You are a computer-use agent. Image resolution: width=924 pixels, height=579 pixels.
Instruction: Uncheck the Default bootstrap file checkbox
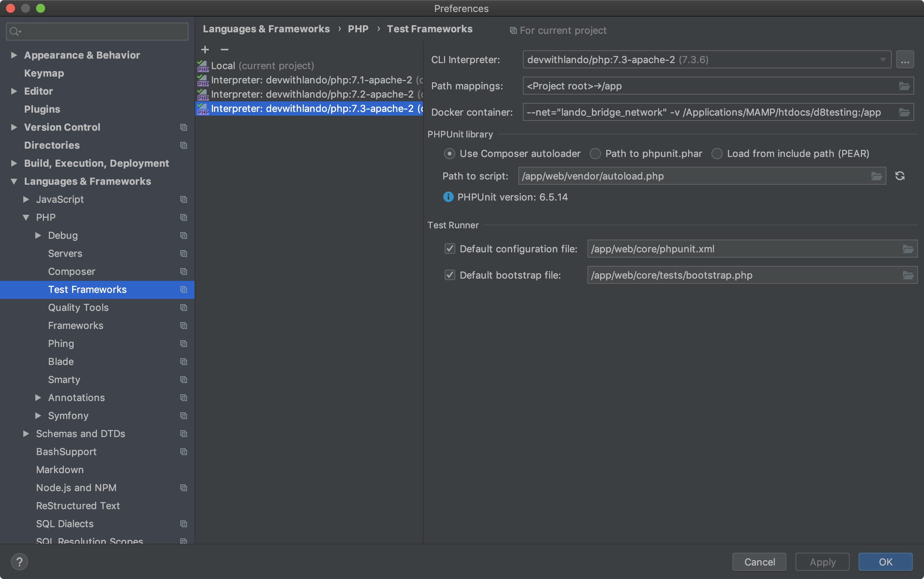pos(450,275)
